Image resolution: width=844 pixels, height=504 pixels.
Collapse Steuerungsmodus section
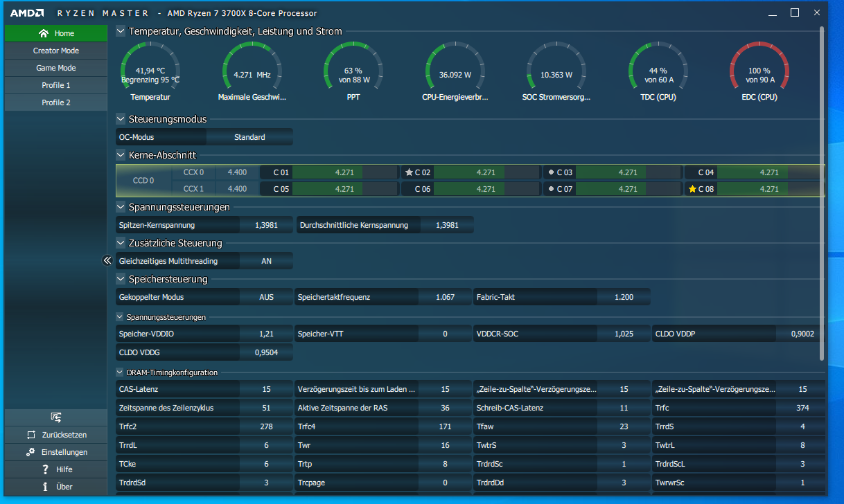click(121, 119)
